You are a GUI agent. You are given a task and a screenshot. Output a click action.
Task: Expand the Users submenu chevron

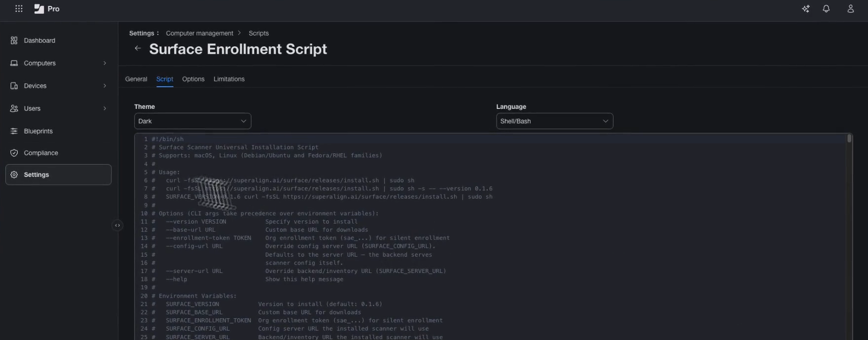coord(105,108)
